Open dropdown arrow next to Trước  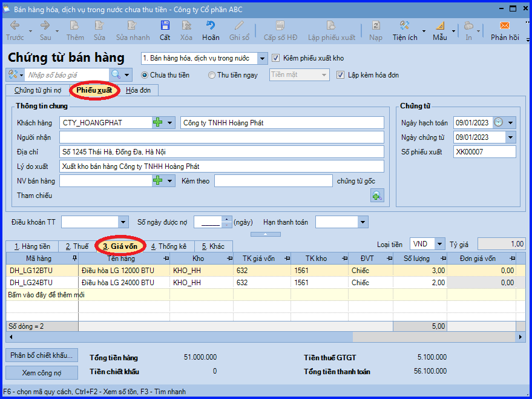click(x=30, y=31)
